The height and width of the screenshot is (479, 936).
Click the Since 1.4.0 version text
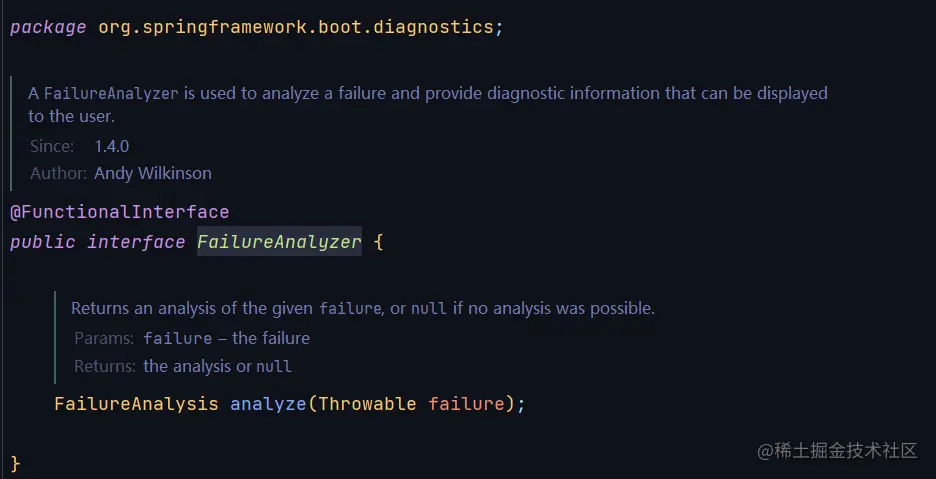pos(112,146)
